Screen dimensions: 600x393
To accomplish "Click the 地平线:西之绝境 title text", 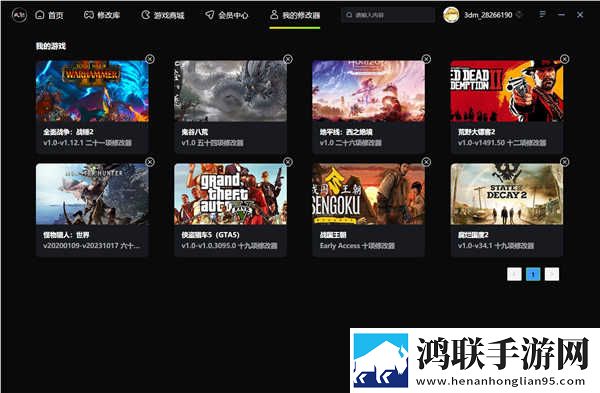I will click(x=346, y=132).
